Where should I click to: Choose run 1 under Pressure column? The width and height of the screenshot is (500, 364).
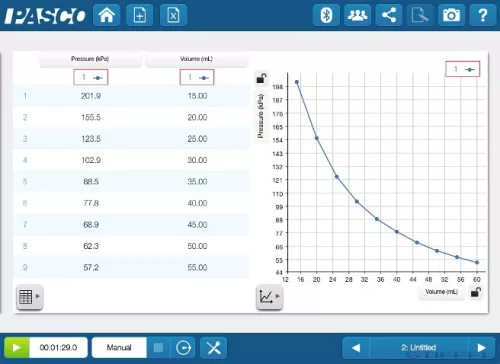point(91,77)
